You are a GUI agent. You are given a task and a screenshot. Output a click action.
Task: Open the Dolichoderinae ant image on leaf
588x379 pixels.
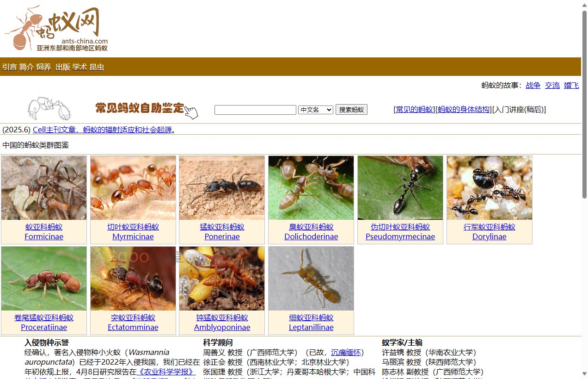coord(311,187)
